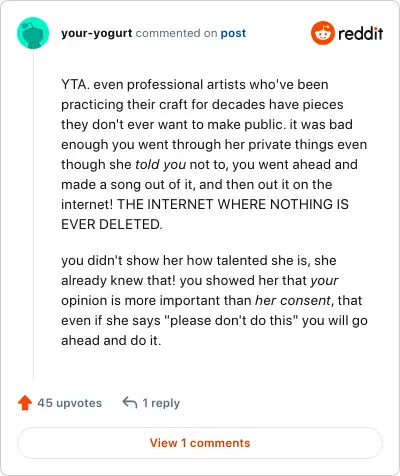Click the quoted 'please don't do this'

point(231,320)
